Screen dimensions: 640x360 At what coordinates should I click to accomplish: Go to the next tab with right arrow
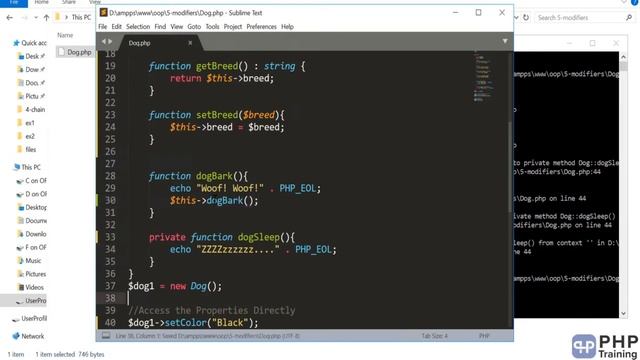click(110, 41)
